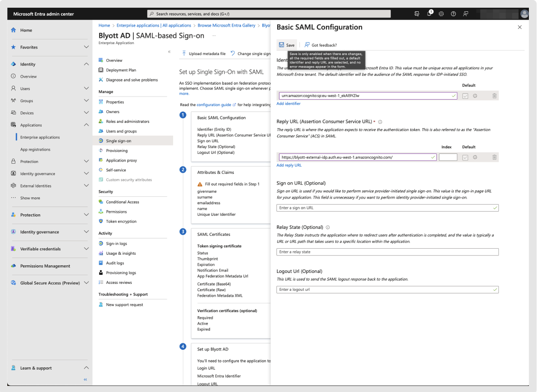Delete the reply URL with trash icon

(x=494, y=157)
